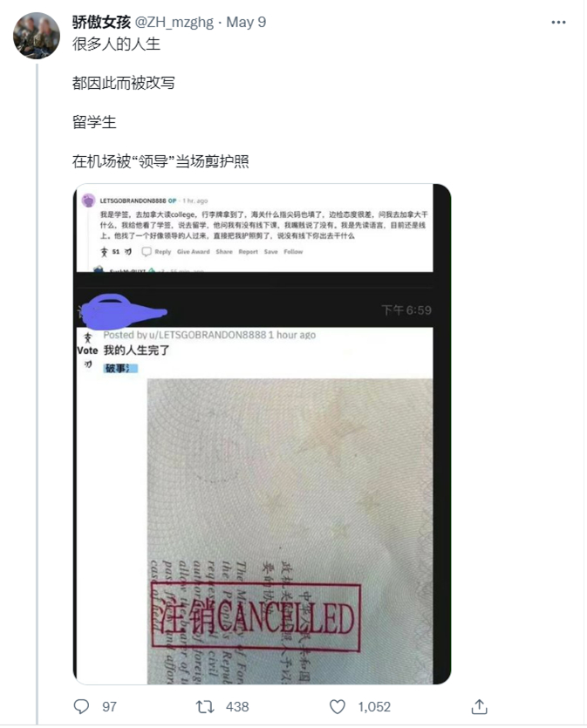This screenshot has width=587, height=728.
Task: Click the Reddit post title 我的人生完了
Action: pos(137,350)
